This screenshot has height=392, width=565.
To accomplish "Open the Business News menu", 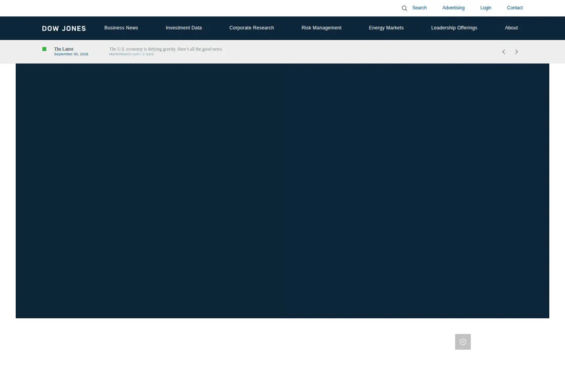I will click(121, 28).
